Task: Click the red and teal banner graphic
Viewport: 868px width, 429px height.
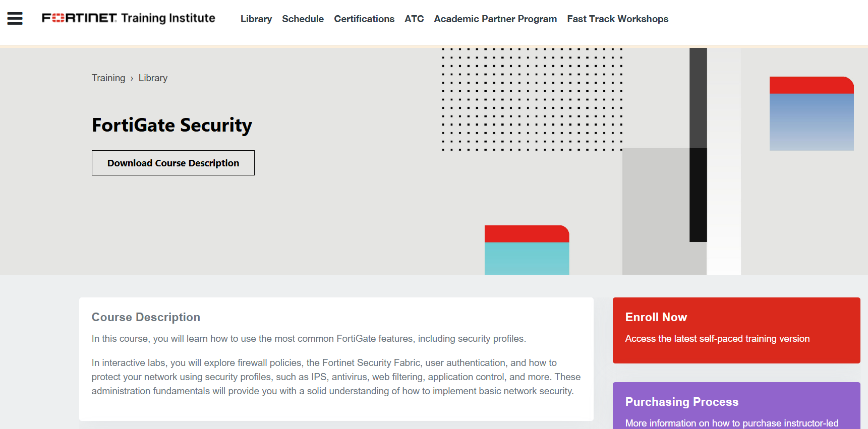Action: coord(527,250)
